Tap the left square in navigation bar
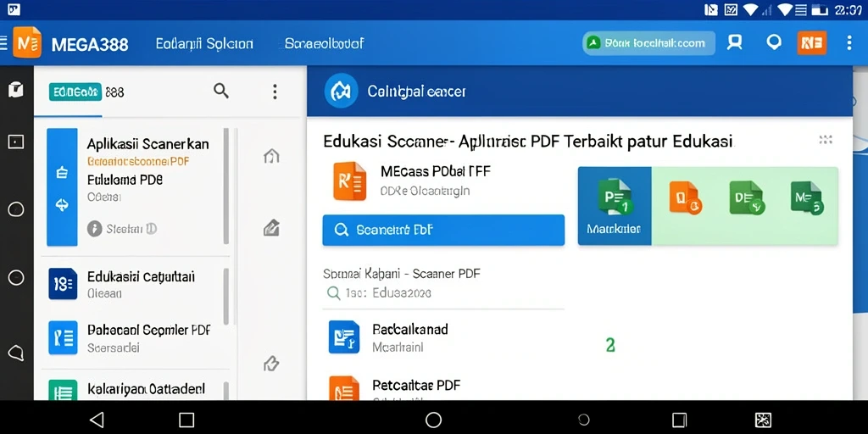This screenshot has height=434, width=868. pyautogui.click(x=186, y=420)
